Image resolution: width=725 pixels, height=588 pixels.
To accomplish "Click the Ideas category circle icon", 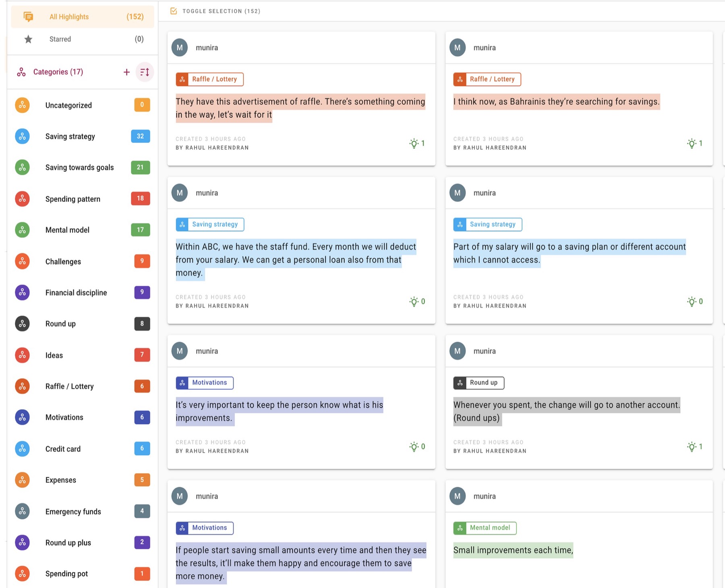I will tap(22, 355).
